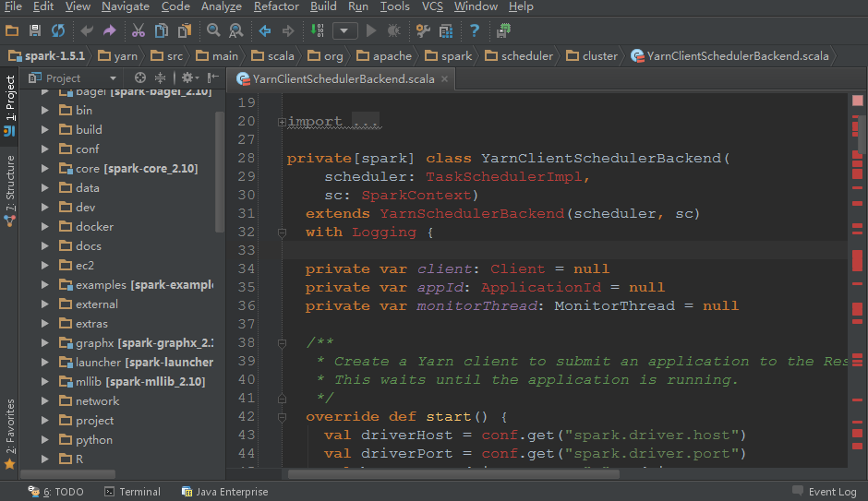Expand the bin folder
Image resolution: width=868 pixels, height=501 pixels.
(x=45, y=110)
